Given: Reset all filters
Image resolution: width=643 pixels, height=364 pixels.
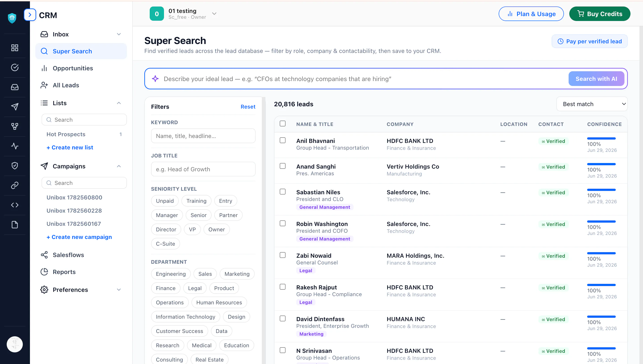Looking at the screenshot, I should (x=248, y=107).
